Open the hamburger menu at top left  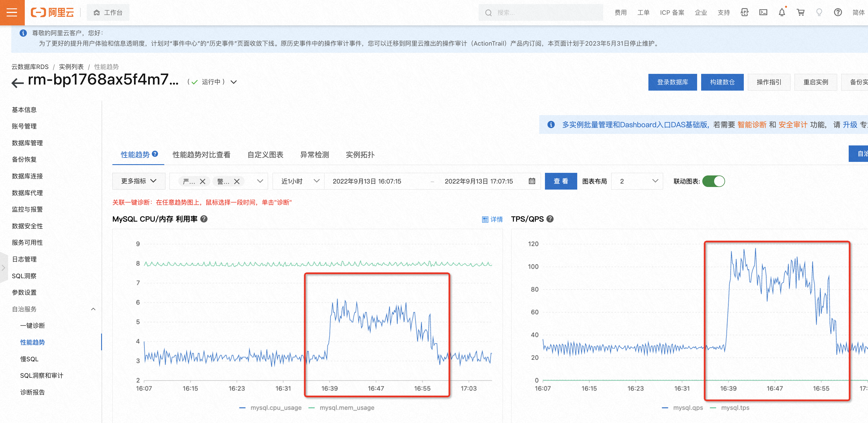click(x=12, y=12)
